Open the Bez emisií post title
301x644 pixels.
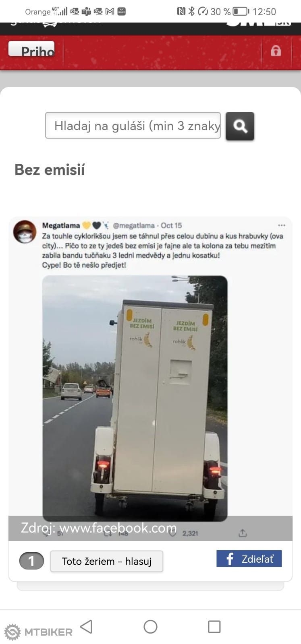pos(50,170)
